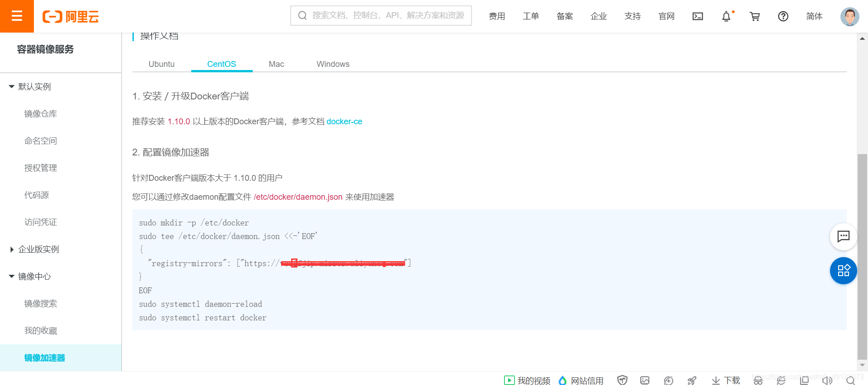Click the registry-mirrors config line

(x=279, y=263)
